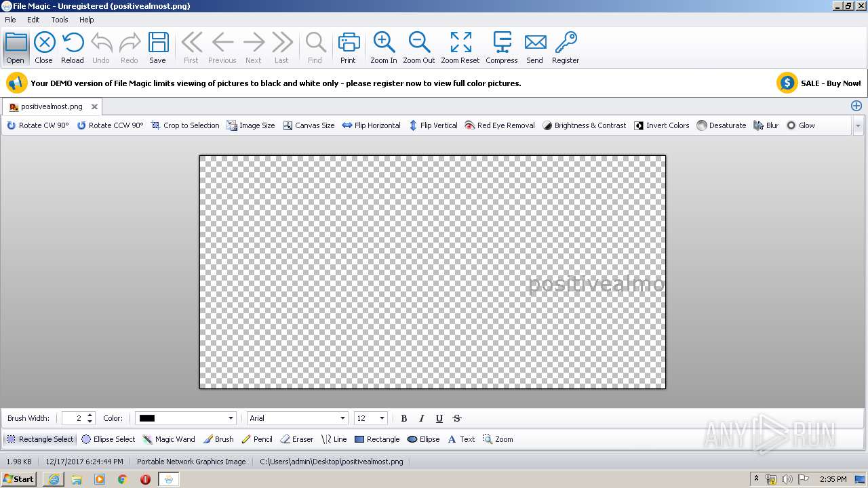Open the Windows Start menu
The height and width of the screenshot is (488, 868).
19,479
